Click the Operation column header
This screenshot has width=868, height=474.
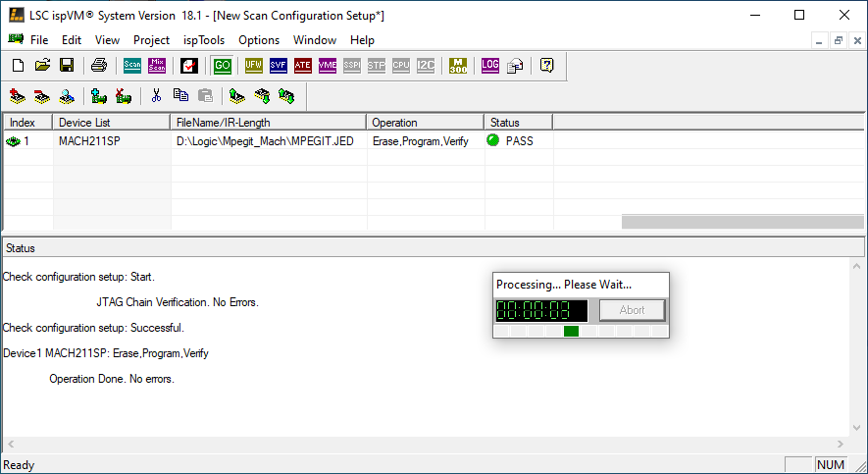pyautogui.click(x=426, y=123)
